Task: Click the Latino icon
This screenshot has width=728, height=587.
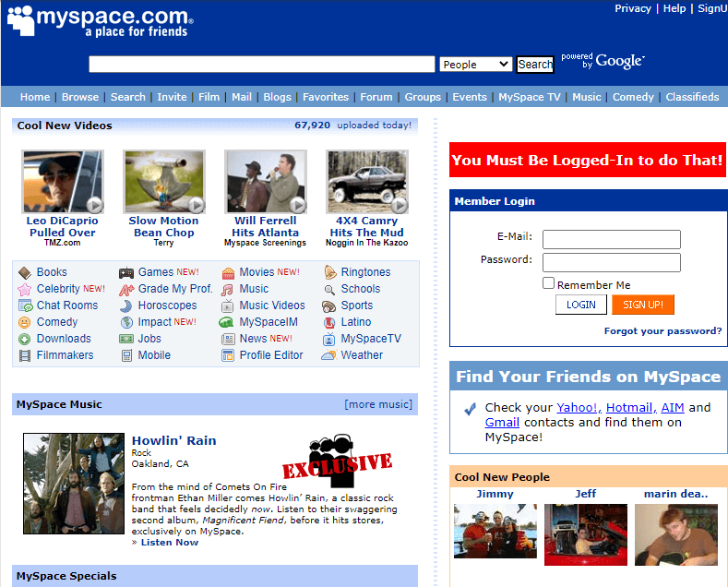Action: click(329, 322)
